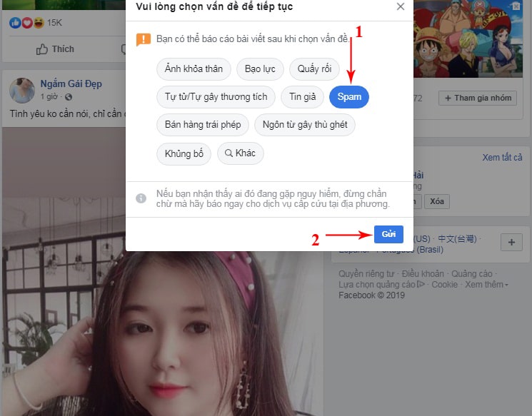This screenshot has height=416, width=532.
Task: Click the Ngắm Gái Đẹp profile avatar
Action: (x=22, y=90)
